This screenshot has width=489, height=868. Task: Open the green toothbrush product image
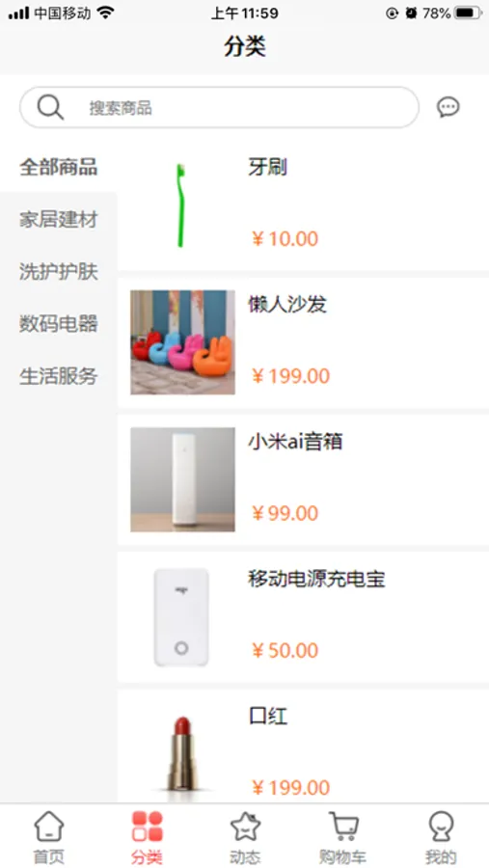[x=182, y=205]
